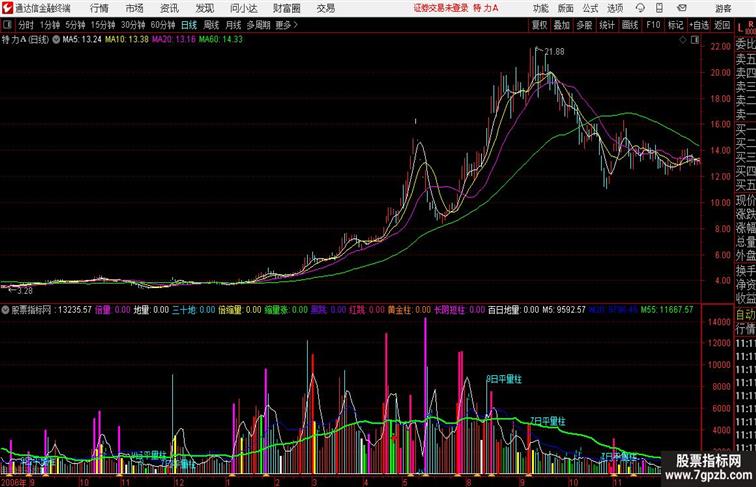
Task: Open the 公式 menu
Action: 590,8
